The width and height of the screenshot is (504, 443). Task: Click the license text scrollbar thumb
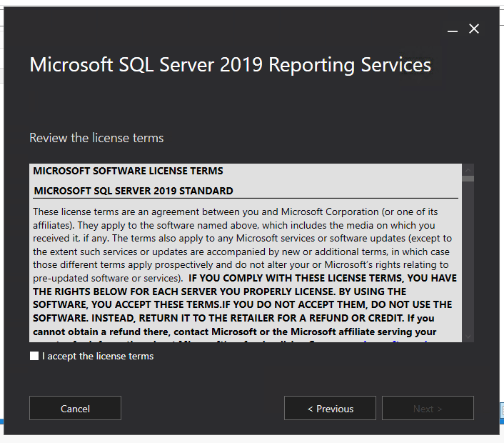(468, 179)
